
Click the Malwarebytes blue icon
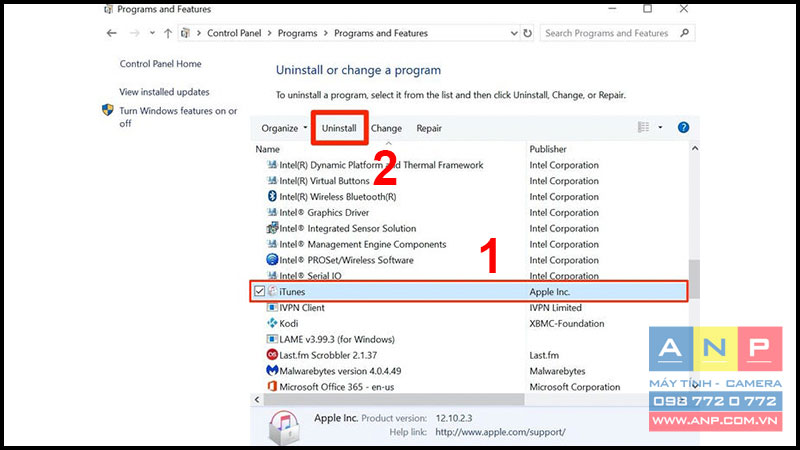272,370
